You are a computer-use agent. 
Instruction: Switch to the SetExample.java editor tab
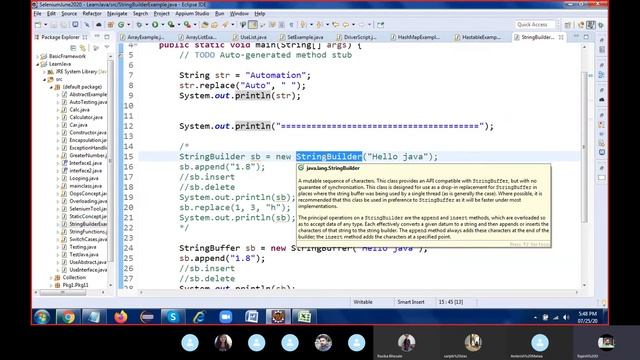click(305, 37)
